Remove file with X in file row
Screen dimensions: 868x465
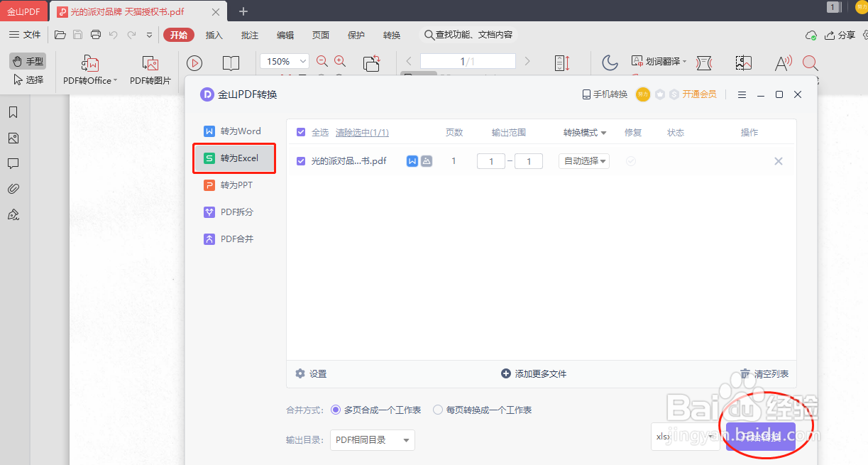[x=779, y=161]
